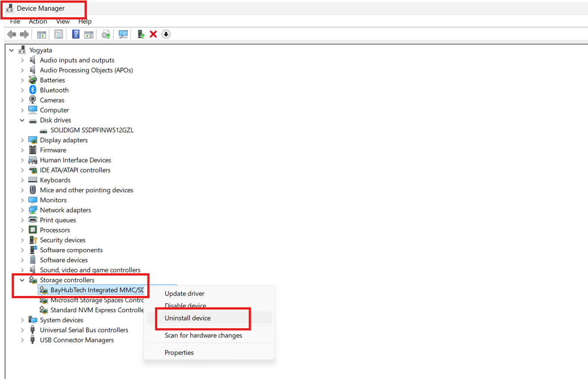This screenshot has height=379, width=588.
Task: Open Help using the blue question mark icon
Action: tap(76, 34)
